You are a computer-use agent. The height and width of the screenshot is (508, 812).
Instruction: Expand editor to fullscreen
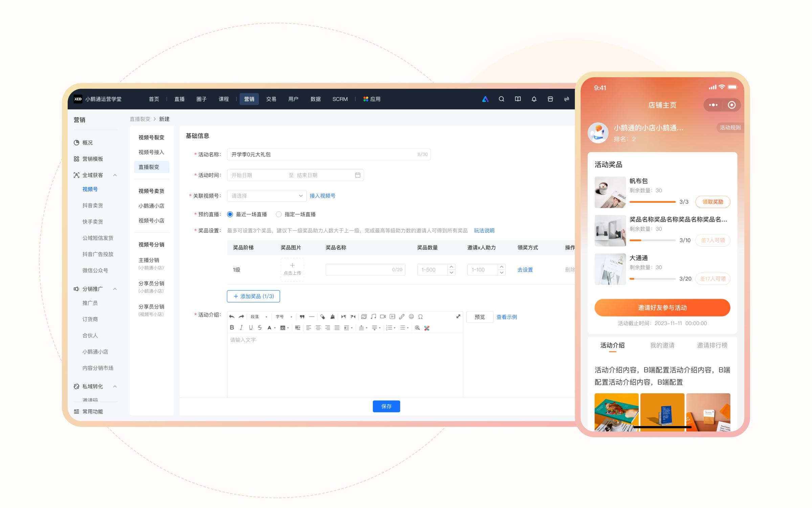[458, 316]
